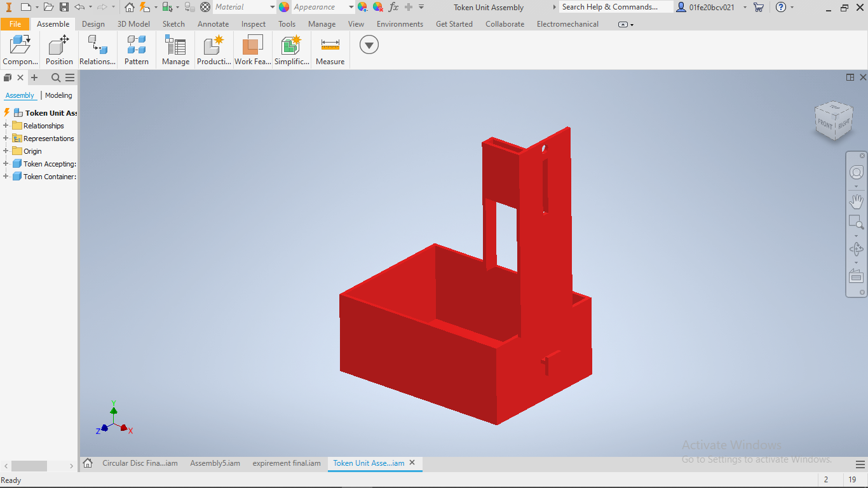Click the ViewCube FRONT face

pyautogui.click(x=825, y=123)
